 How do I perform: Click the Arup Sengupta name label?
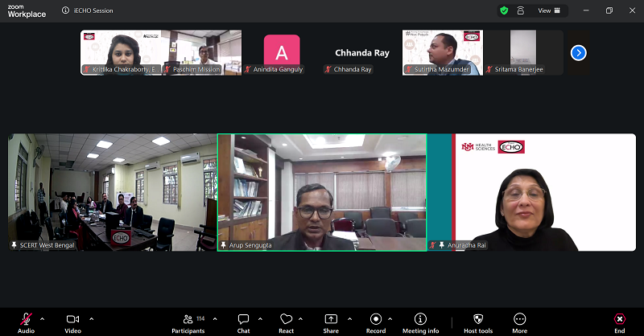pos(250,245)
